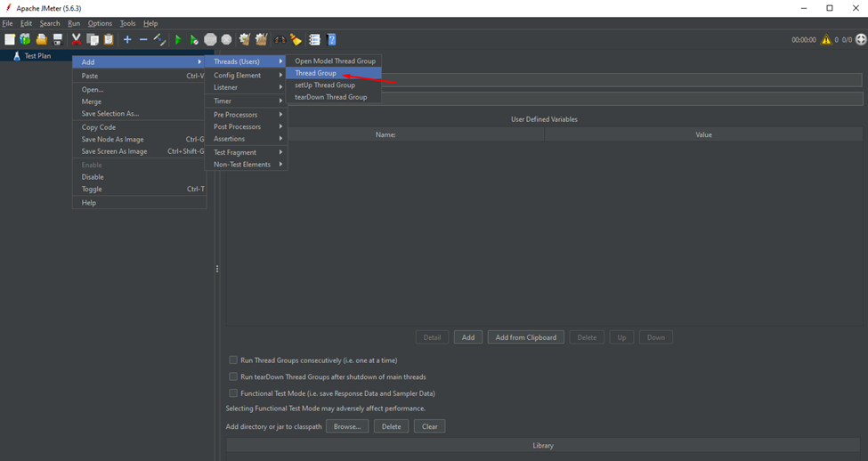This screenshot has width=868, height=461.
Task: Click the yellow warning log icon
Action: (x=826, y=39)
